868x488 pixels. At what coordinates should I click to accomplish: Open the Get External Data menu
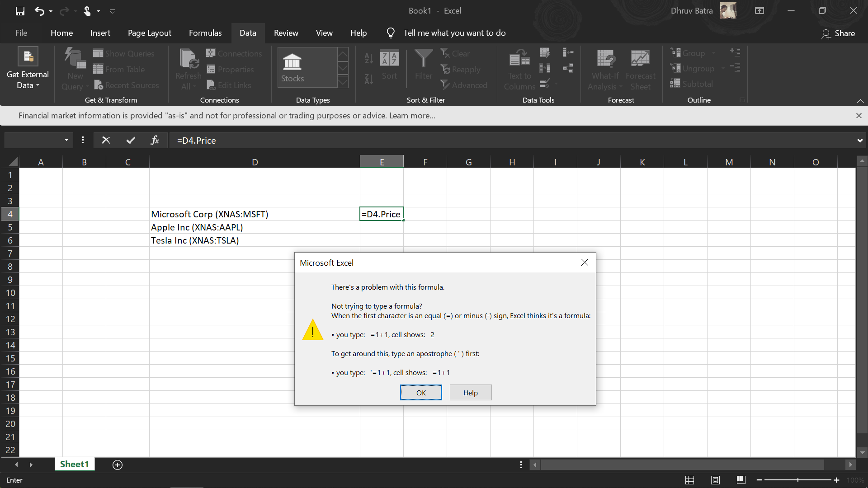tap(28, 68)
